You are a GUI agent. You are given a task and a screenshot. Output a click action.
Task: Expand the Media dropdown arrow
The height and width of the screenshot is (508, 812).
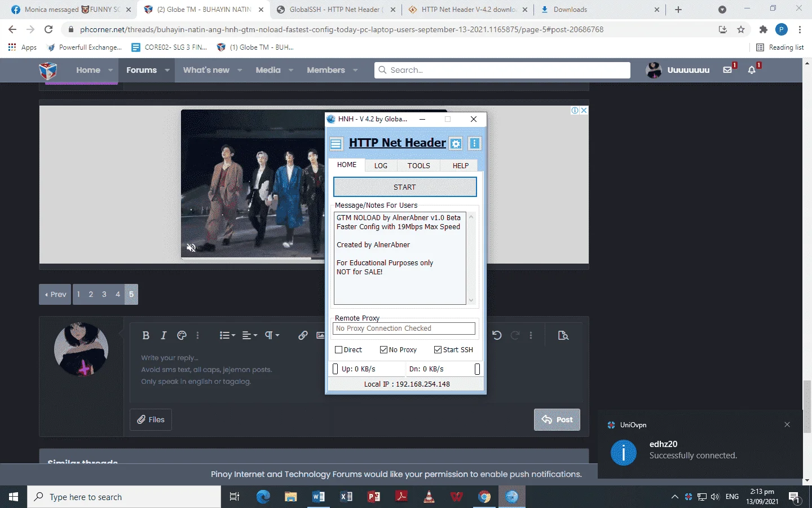291,70
